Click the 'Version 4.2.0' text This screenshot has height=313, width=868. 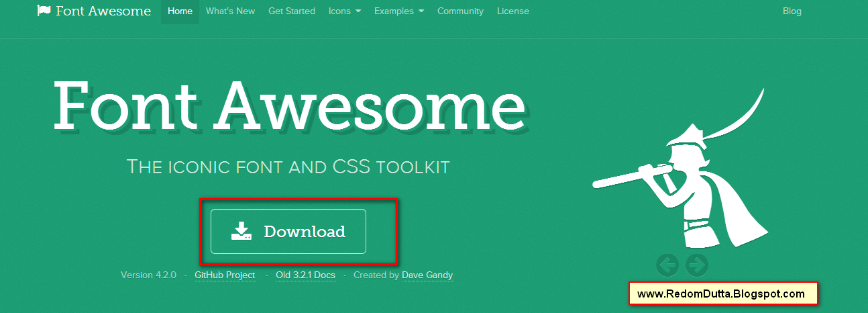pos(148,275)
